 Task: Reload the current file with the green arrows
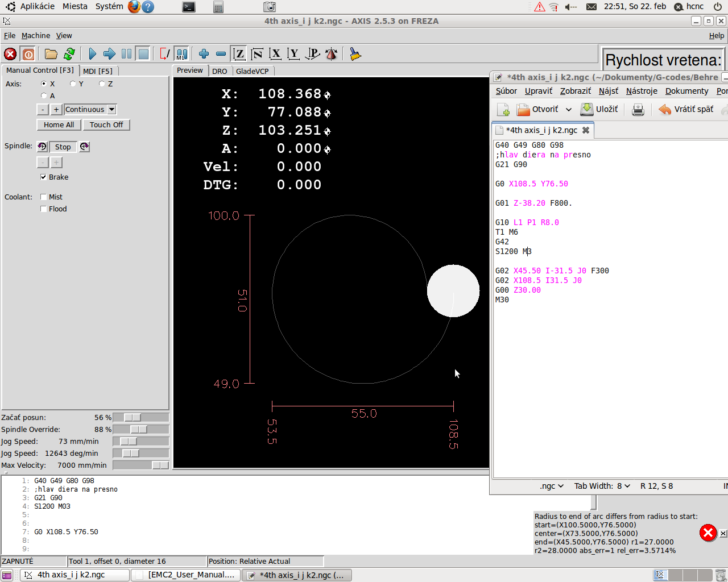tap(69, 54)
